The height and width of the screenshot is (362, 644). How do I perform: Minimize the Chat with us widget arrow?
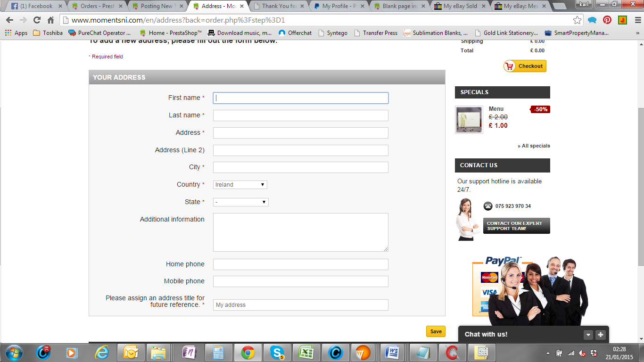[x=588, y=335]
